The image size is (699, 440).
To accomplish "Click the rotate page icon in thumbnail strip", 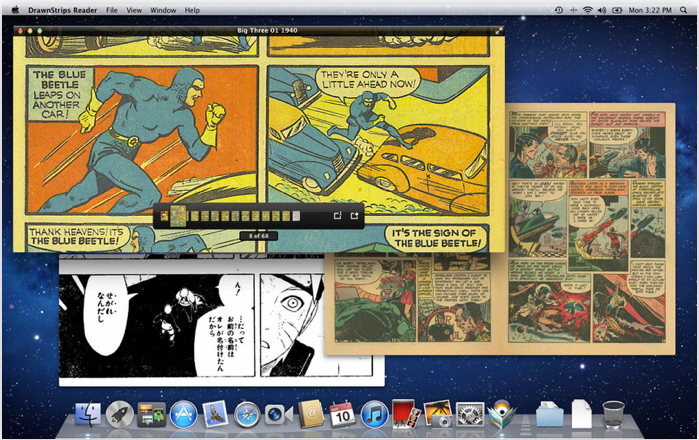I will pos(337,216).
